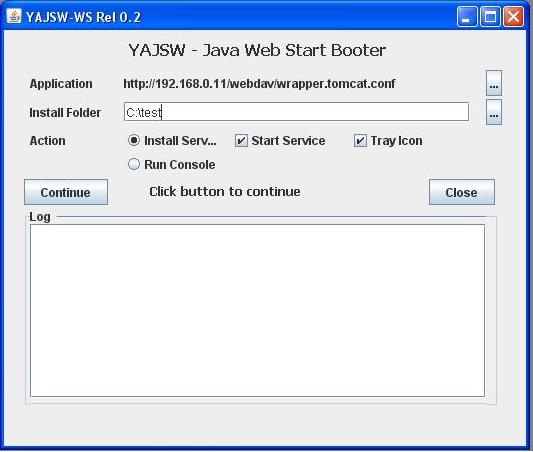Click the 'Install Folder' label
Image resolution: width=533 pixels, height=452 pixels.
point(65,112)
